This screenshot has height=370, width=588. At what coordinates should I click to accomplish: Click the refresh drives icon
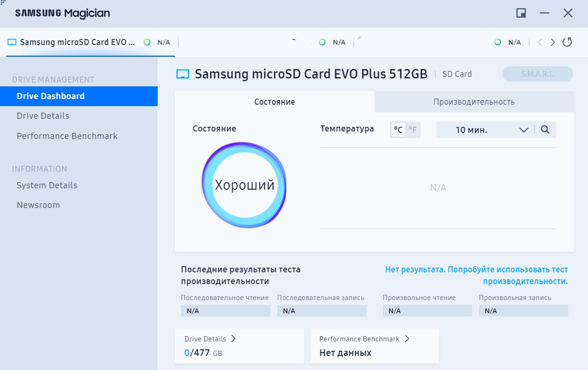567,42
